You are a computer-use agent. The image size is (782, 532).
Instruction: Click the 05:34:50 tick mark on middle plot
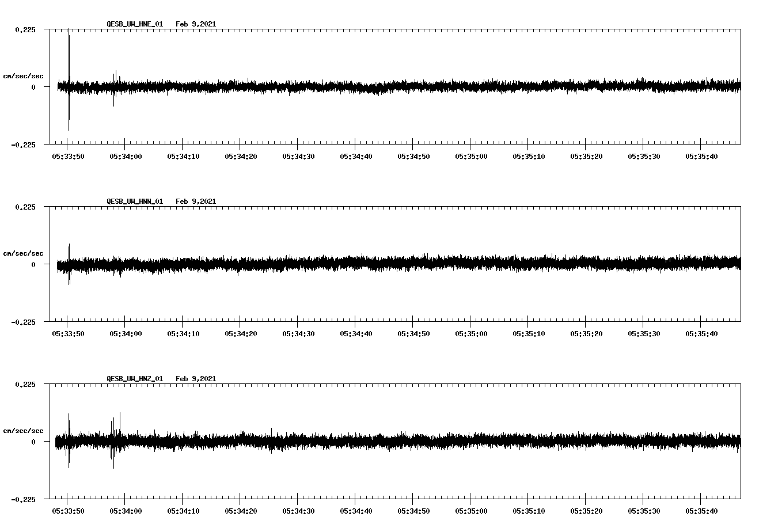point(412,322)
